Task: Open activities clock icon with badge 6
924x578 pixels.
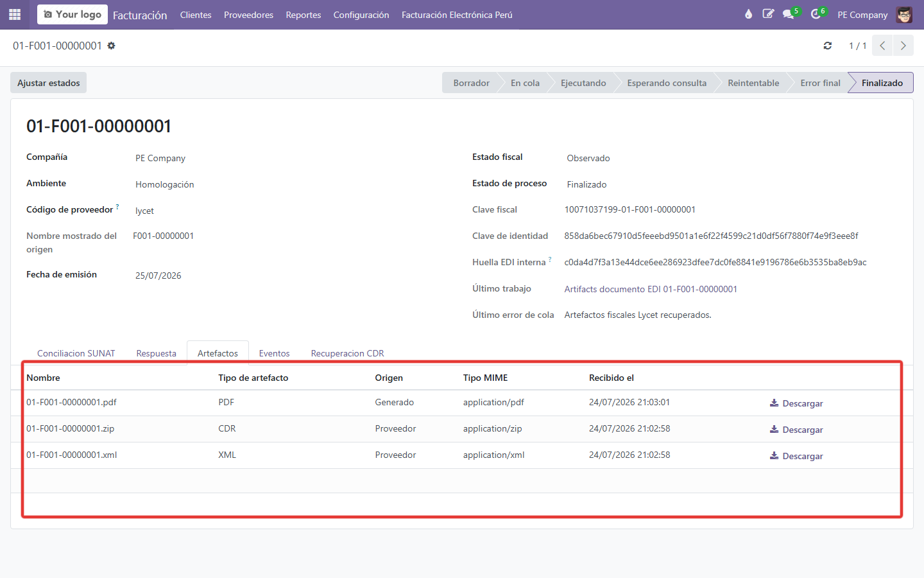Action: (817, 14)
